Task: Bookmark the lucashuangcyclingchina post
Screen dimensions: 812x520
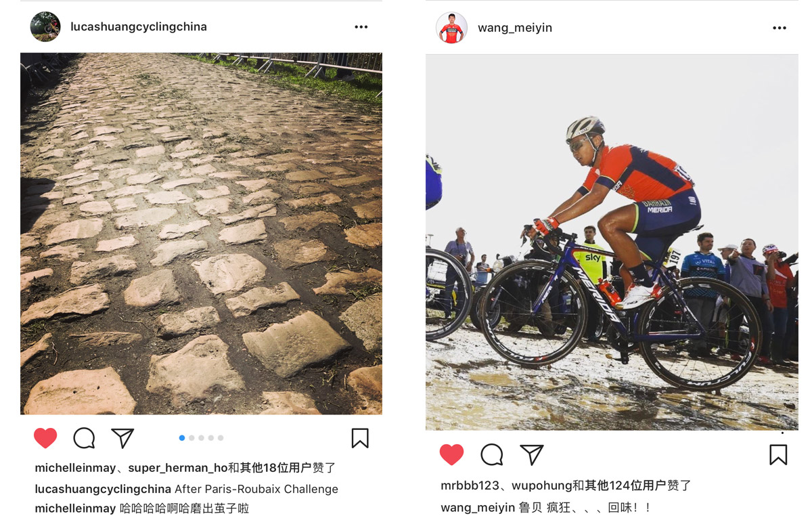Action: click(x=360, y=438)
